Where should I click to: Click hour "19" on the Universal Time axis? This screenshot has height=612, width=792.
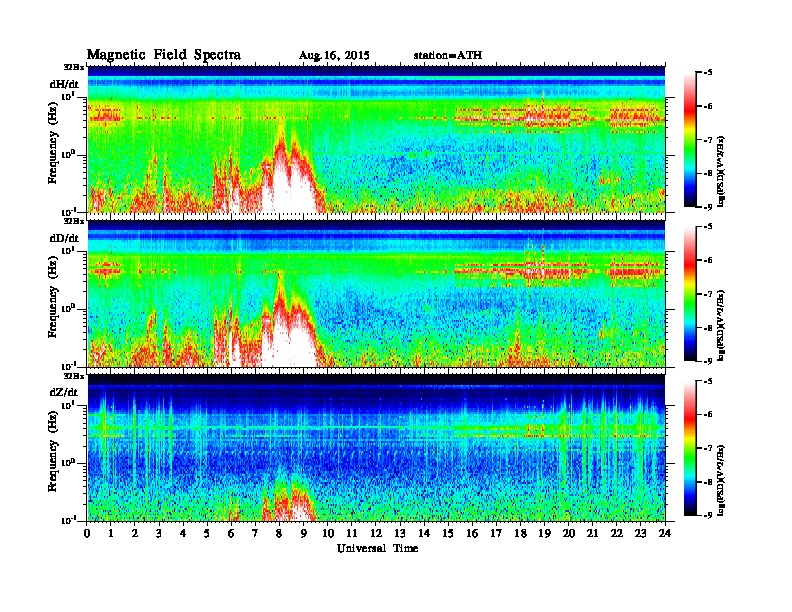[544, 534]
